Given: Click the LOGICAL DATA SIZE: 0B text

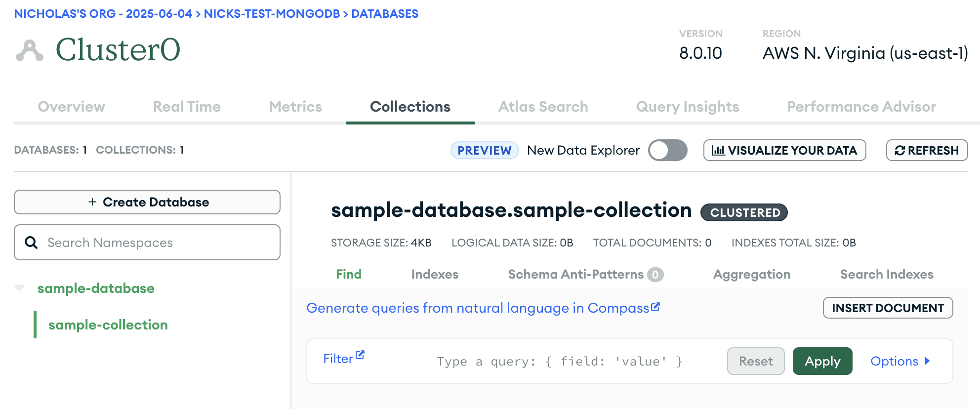Looking at the screenshot, I should tap(512, 243).
